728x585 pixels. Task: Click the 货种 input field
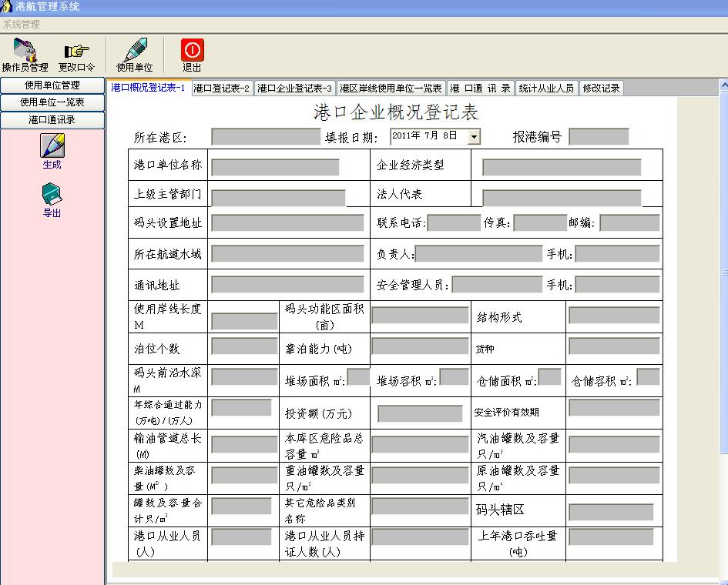point(614,346)
